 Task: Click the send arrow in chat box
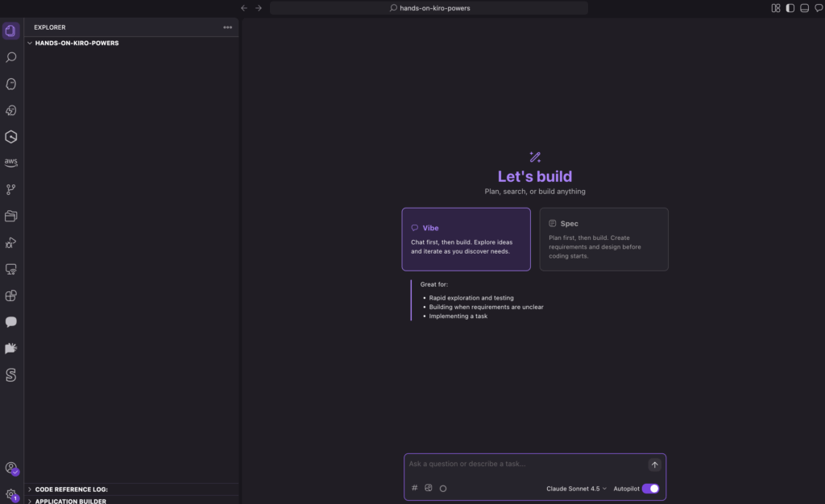pos(654,465)
